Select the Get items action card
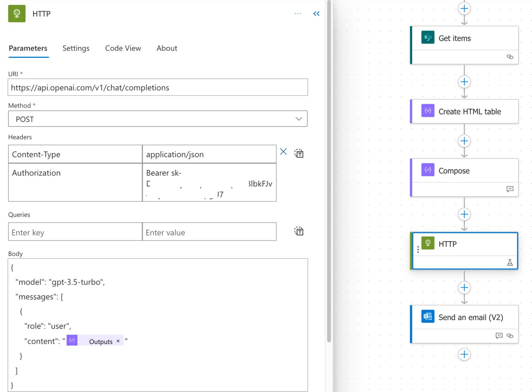 point(464,45)
